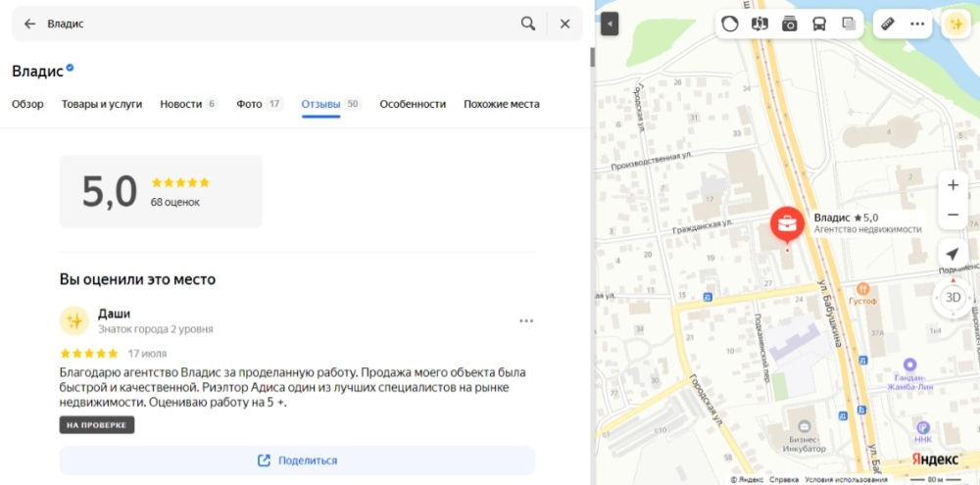980x485 pixels.
Task: Zoom in the map with plus button
Action: [x=953, y=185]
